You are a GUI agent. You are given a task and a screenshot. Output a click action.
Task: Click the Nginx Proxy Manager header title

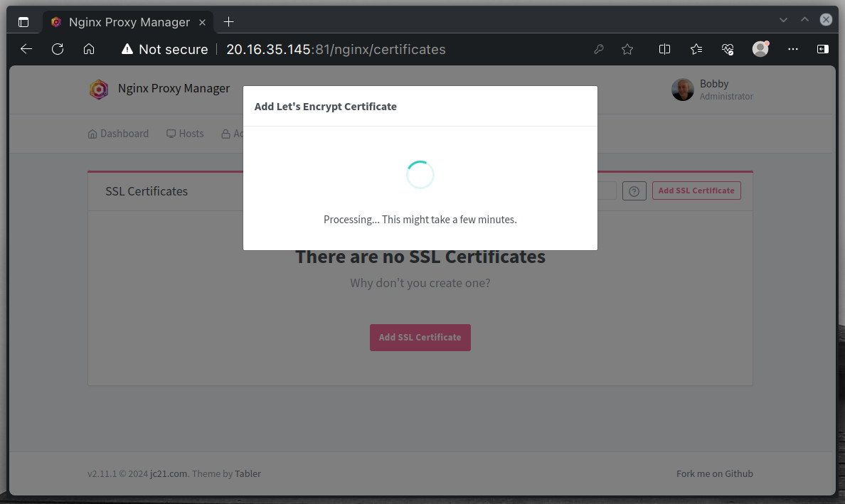point(174,88)
